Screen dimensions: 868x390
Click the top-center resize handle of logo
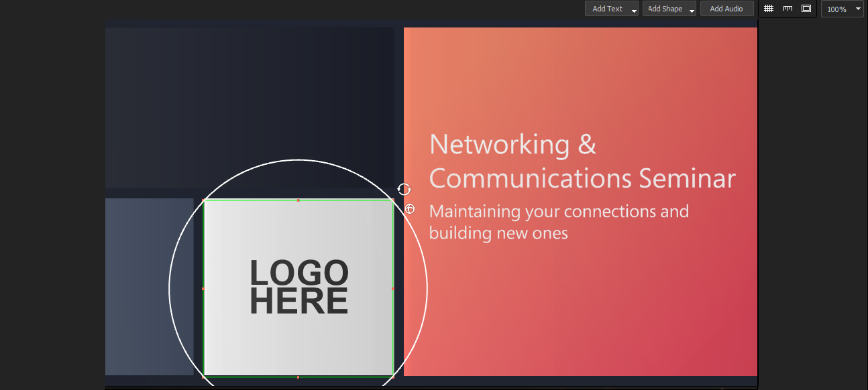299,200
